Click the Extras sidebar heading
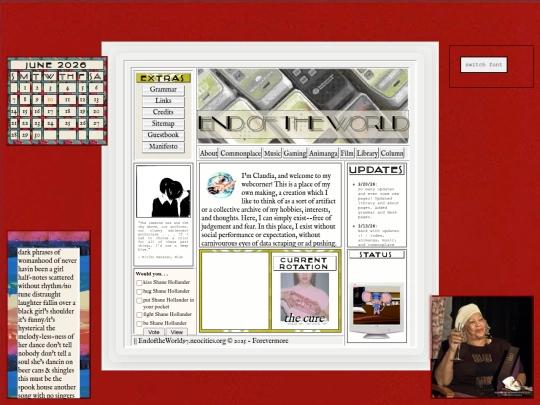The width and height of the screenshot is (540, 405). coord(163,78)
